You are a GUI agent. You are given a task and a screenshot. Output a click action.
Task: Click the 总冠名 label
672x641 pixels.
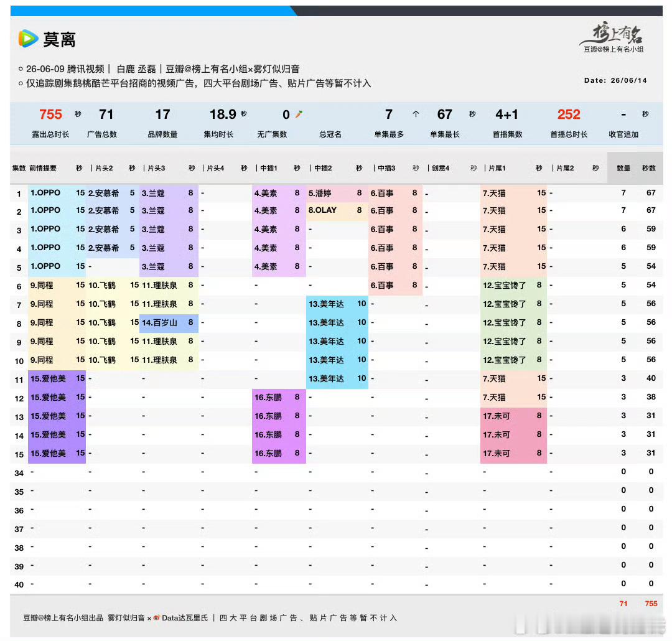coord(330,134)
